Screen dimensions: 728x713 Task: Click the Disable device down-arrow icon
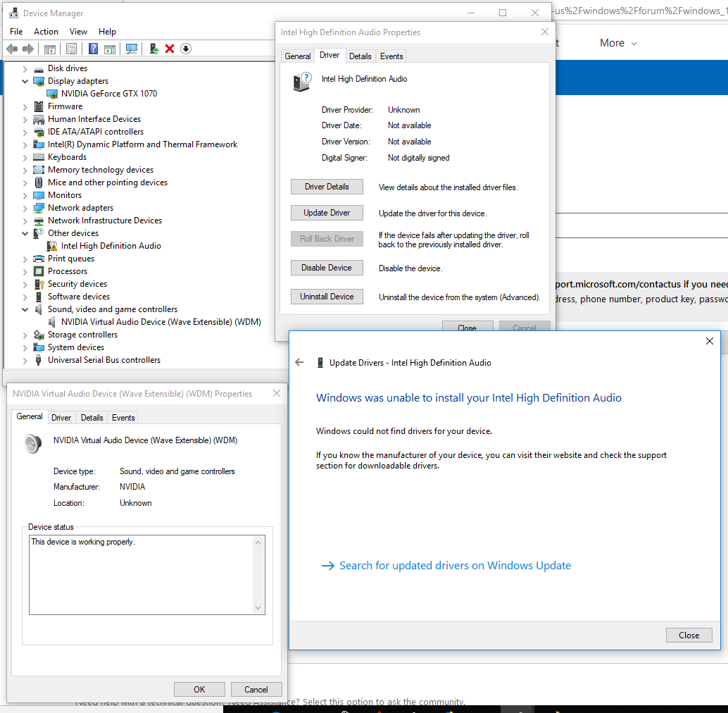(x=186, y=49)
